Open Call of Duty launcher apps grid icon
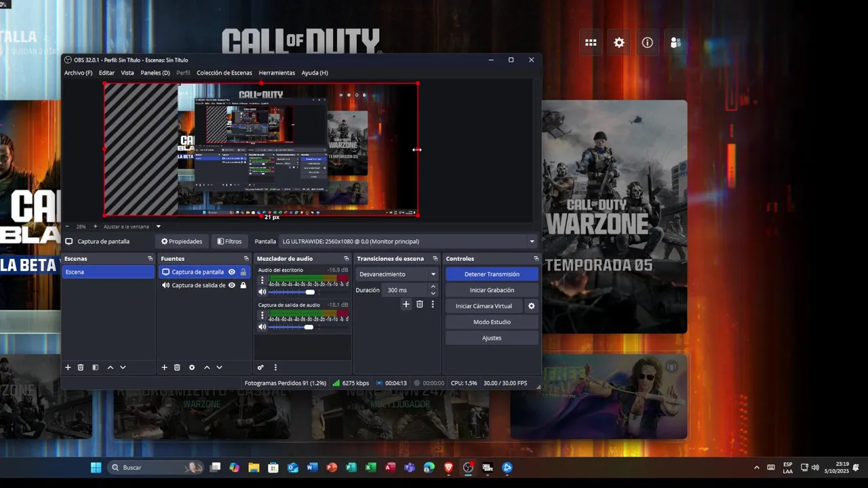The width and height of the screenshot is (868, 488). click(591, 43)
